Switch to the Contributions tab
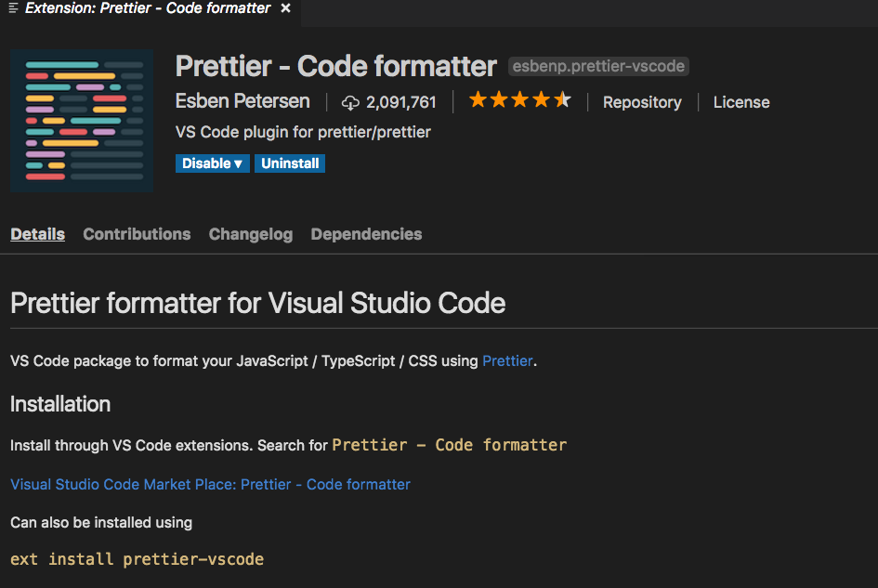878x588 pixels. (137, 234)
